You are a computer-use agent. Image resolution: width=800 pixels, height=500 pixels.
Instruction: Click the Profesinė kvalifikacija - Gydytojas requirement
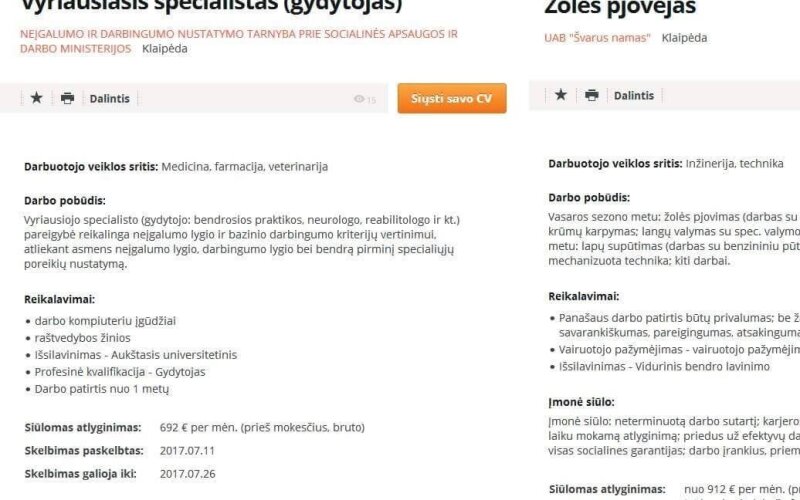click(120, 372)
